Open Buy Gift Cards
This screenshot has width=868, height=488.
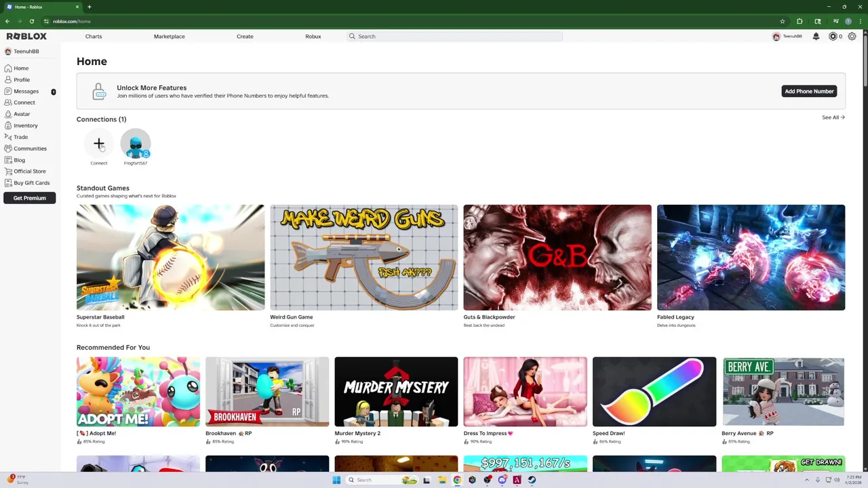[26, 183]
